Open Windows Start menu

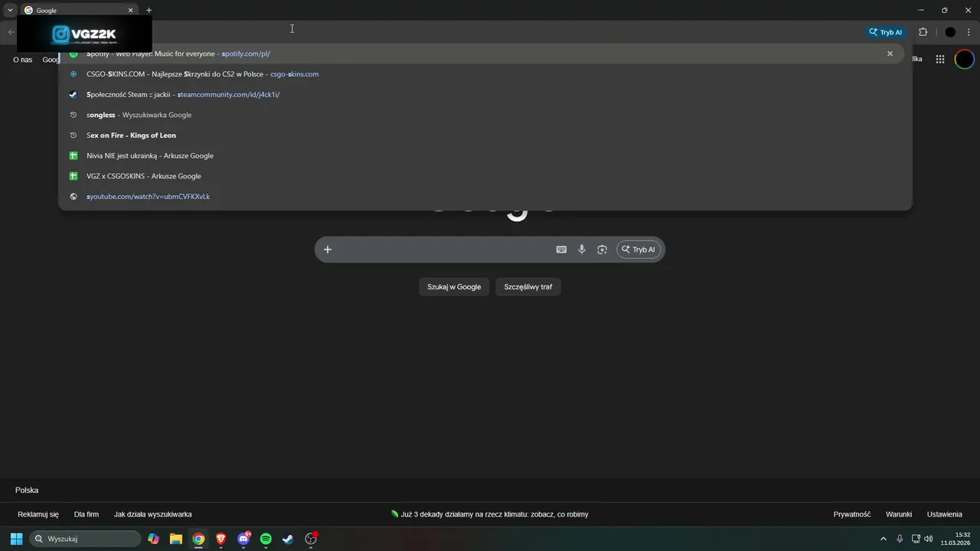(16, 539)
